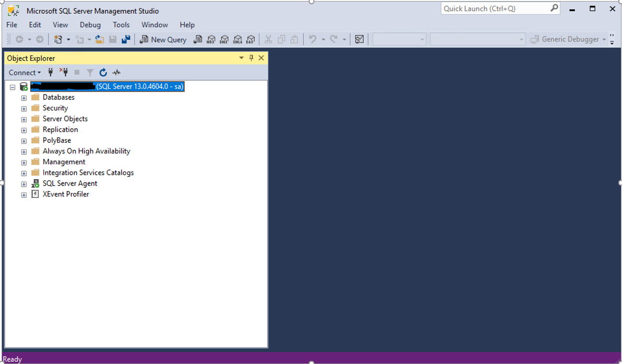Open the Window menu

(x=155, y=25)
